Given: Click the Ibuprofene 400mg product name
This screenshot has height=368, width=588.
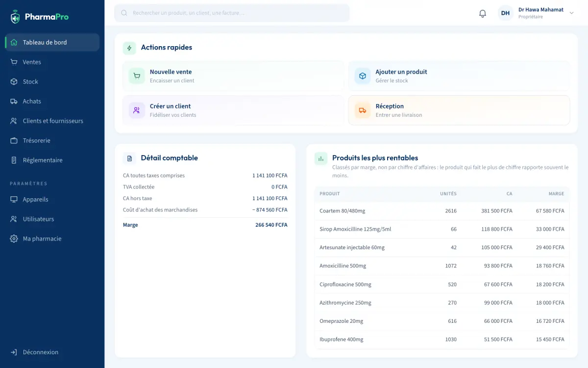Looking at the screenshot, I should pyautogui.click(x=342, y=340).
